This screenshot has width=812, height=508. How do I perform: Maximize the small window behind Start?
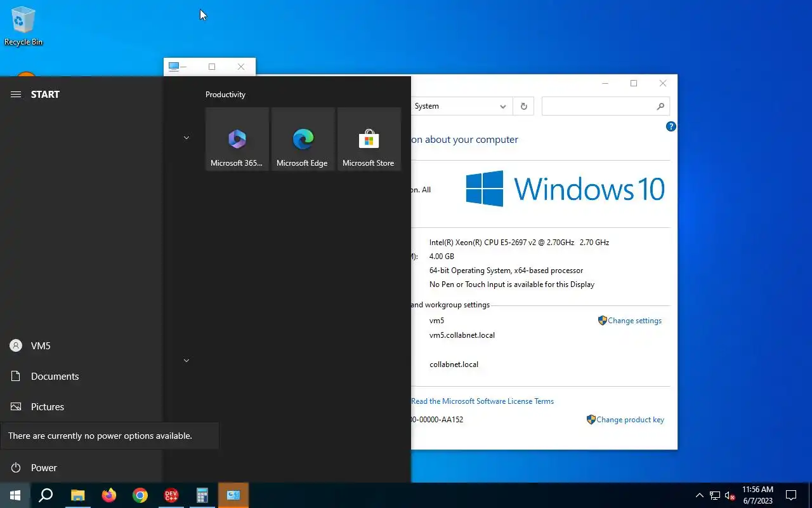212,67
